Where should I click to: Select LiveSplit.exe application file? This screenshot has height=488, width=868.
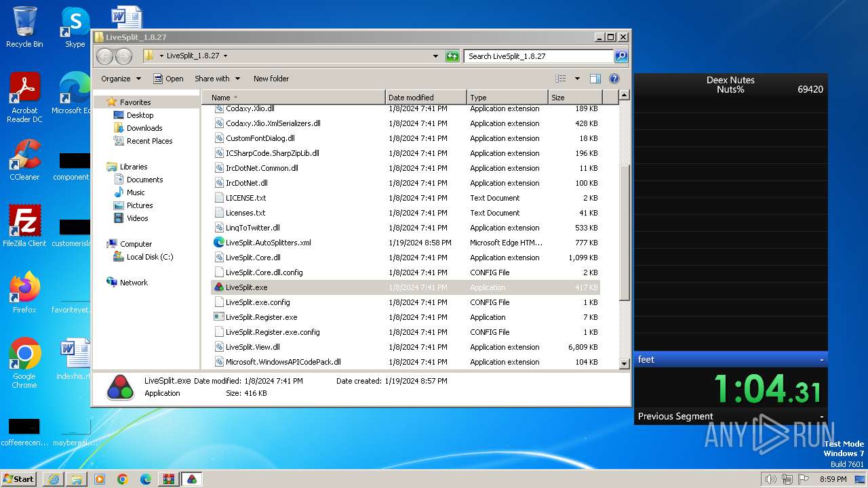406,287
